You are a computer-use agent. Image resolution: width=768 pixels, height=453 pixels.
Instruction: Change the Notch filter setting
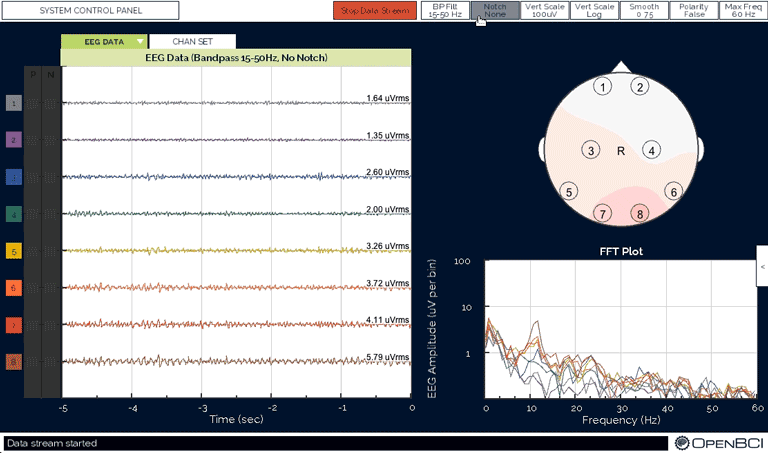[x=495, y=10]
